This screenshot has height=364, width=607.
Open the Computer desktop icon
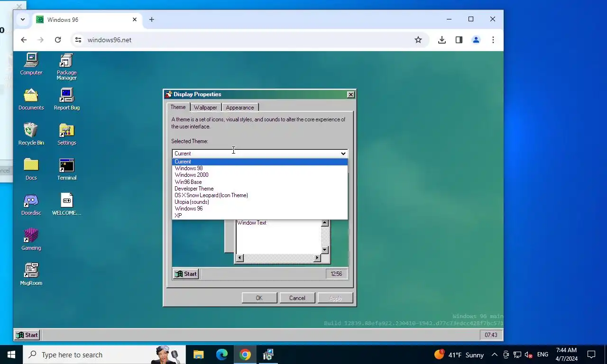click(x=31, y=64)
